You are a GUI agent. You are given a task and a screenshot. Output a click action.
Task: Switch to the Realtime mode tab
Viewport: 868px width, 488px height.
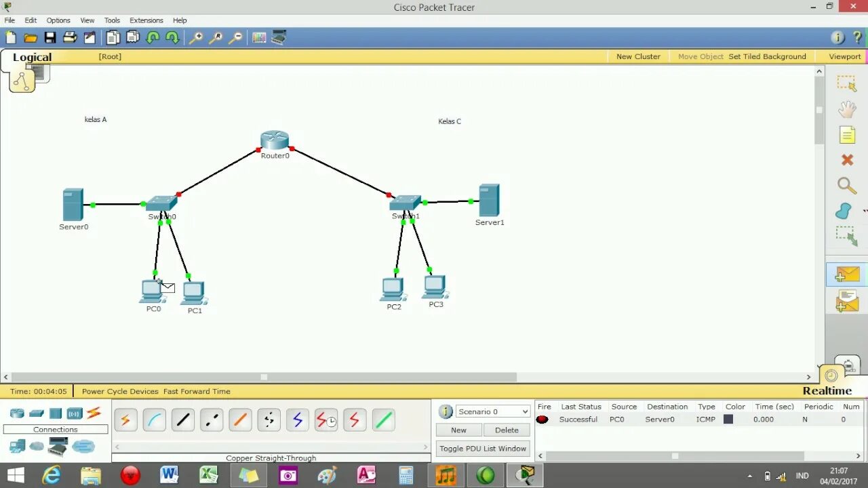pyautogui.click(x=827, y=390)
